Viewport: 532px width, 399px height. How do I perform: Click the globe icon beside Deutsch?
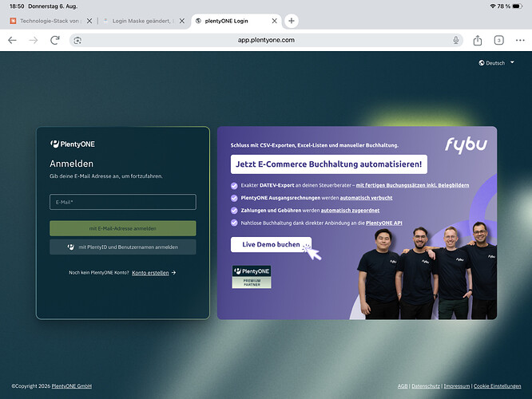tap(481, 63)
